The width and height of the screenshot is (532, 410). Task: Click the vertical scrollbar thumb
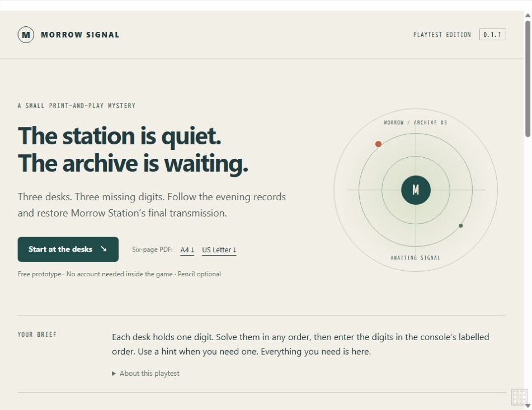click(528, 79)
